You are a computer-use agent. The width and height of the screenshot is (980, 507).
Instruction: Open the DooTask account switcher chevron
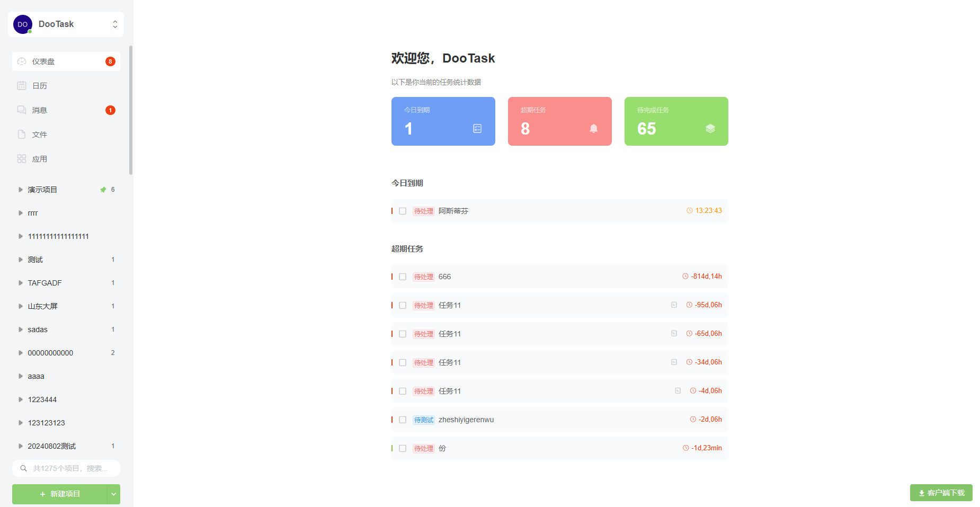[x=115, y=24]
